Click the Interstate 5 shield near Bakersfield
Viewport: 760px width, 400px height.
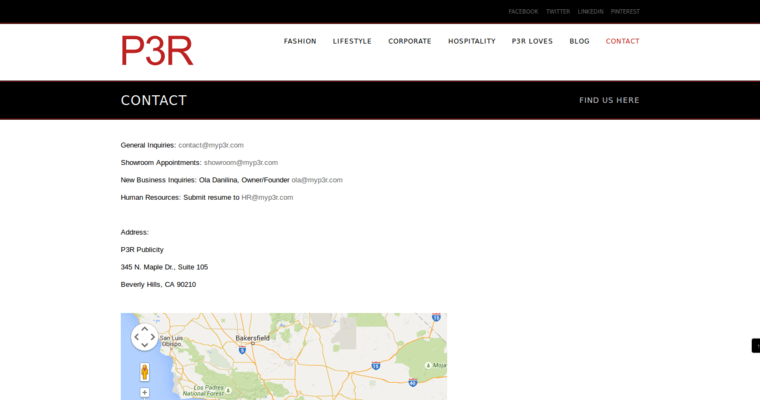[242, 349]
